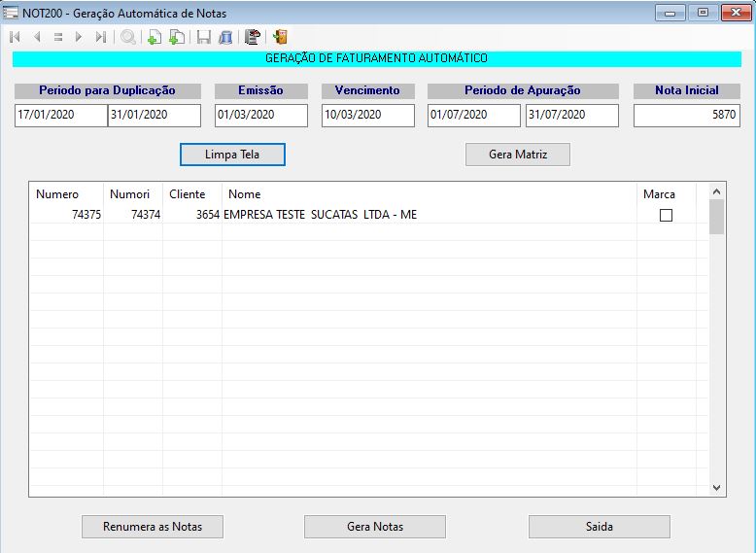The width and height of the screenshot is (756, 553).
Task: Click the exit door toolbar icon
Action: 280,37
